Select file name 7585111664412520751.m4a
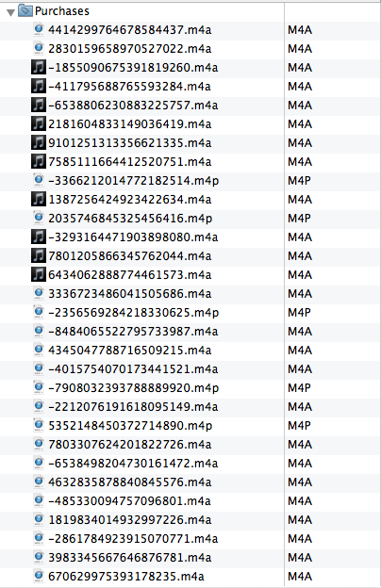 coord(129,162)
